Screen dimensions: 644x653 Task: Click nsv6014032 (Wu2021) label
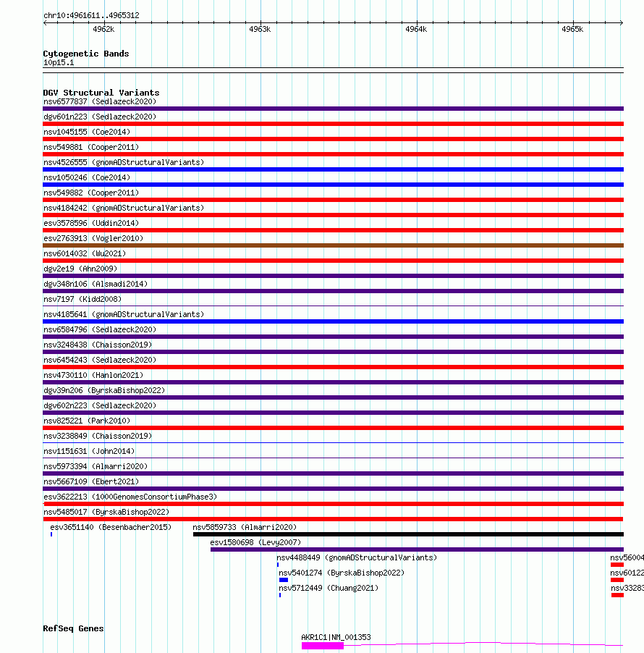coord(85,253)
